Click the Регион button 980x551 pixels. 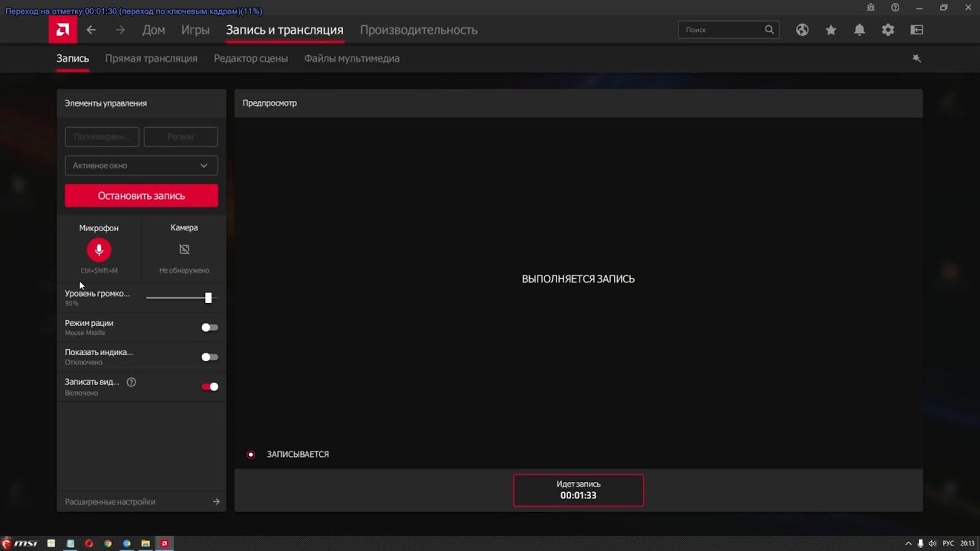181,137
